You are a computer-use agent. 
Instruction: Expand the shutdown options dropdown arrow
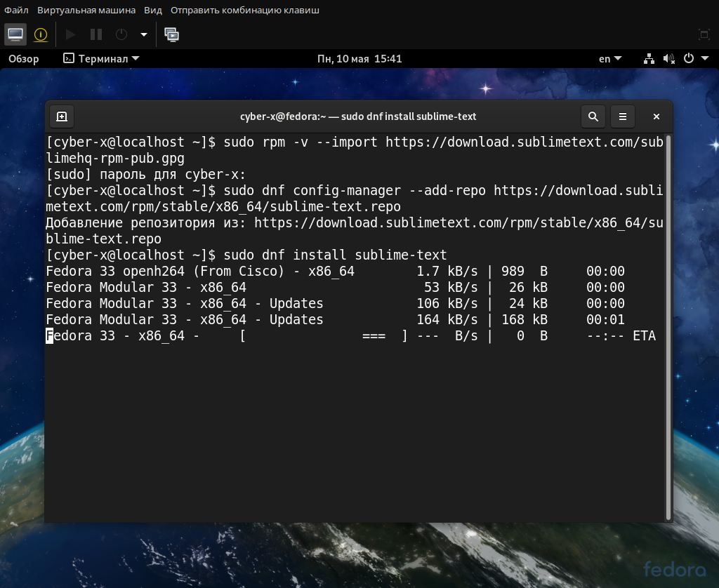(144, 34)
